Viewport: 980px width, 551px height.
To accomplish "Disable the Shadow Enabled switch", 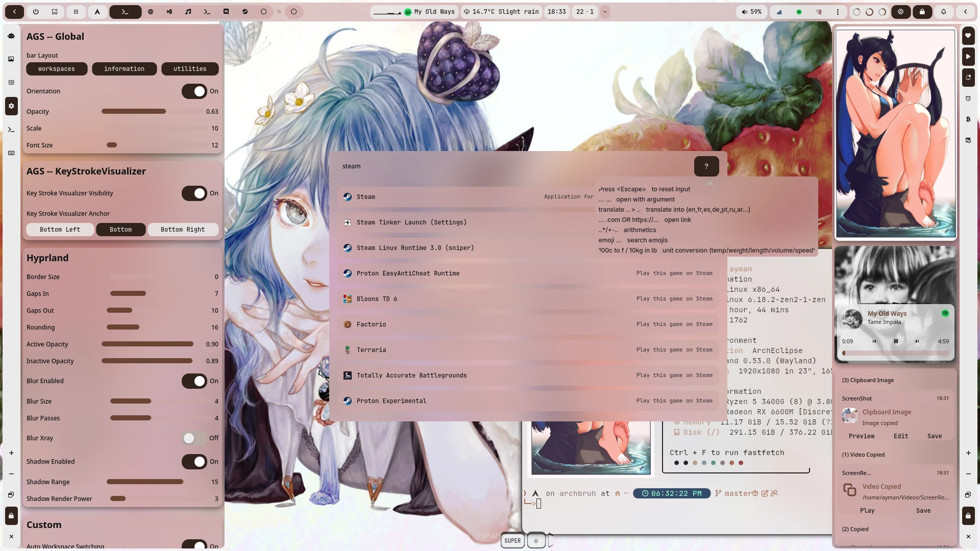I will (x=194, y=462).
